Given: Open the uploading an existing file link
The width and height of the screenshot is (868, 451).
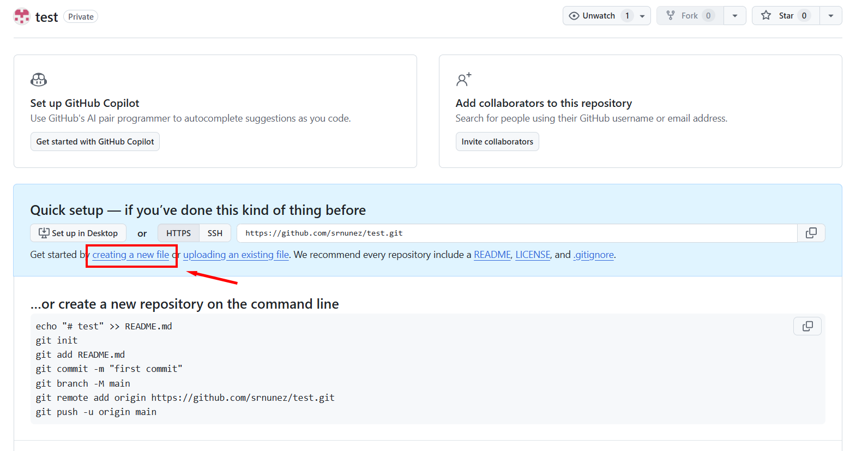Looking at the screenshot, I should pos(236,255).
